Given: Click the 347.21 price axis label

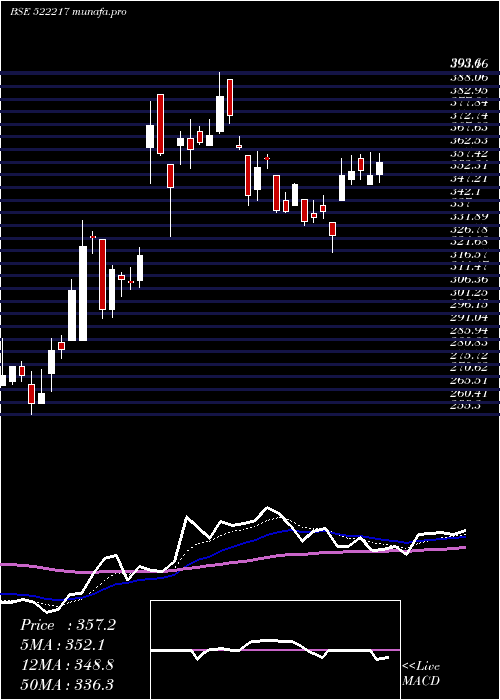Looking at the screenshot, I should (x=469, y=179).
